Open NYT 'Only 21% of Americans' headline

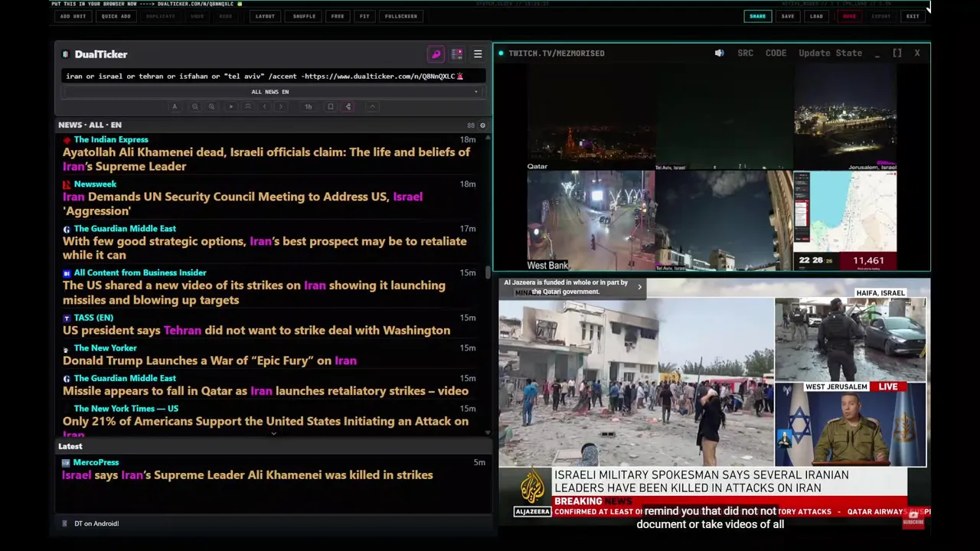click(266, 427)
